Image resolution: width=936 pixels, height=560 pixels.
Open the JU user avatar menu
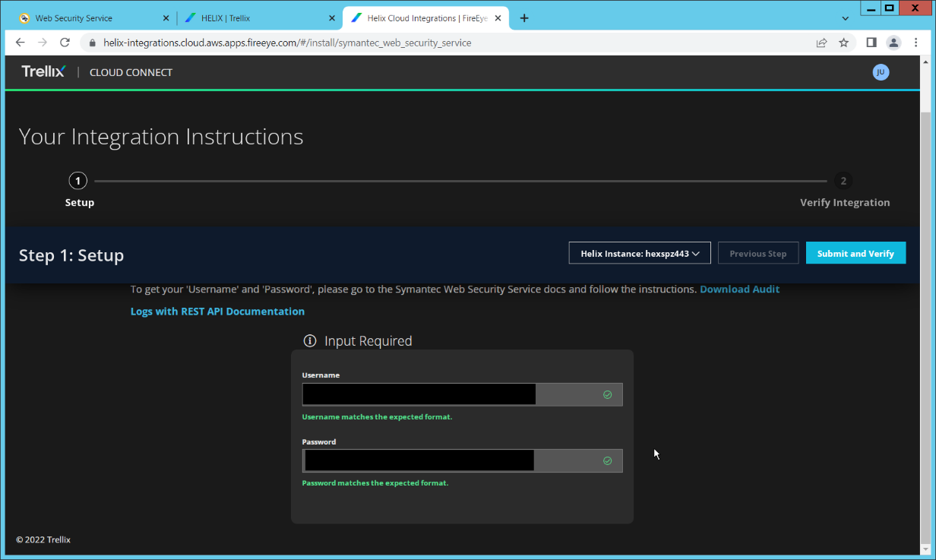pos(881,72)
